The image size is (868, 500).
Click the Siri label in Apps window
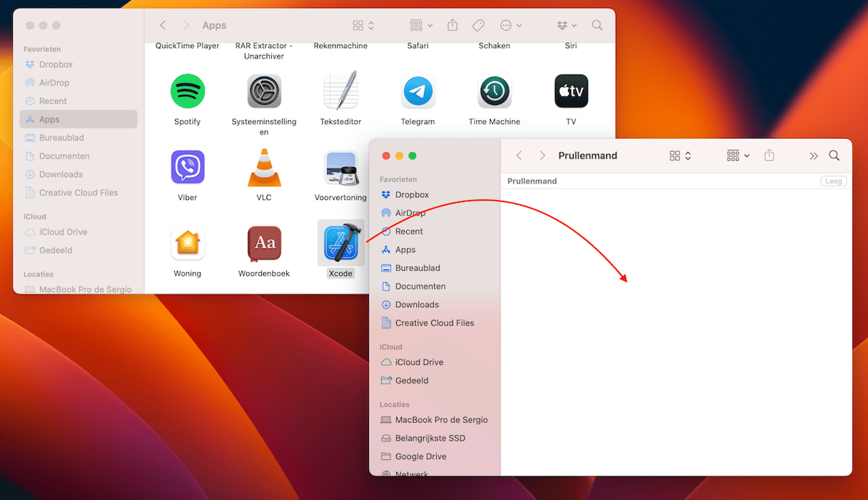pyautogui.click(x=571, y=46)
